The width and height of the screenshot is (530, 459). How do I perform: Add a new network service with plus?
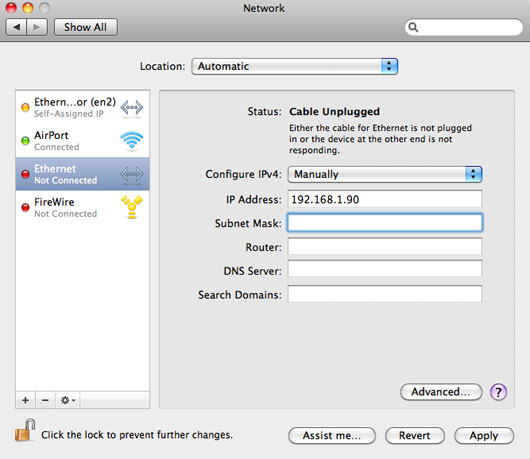[x=25, y=400]
